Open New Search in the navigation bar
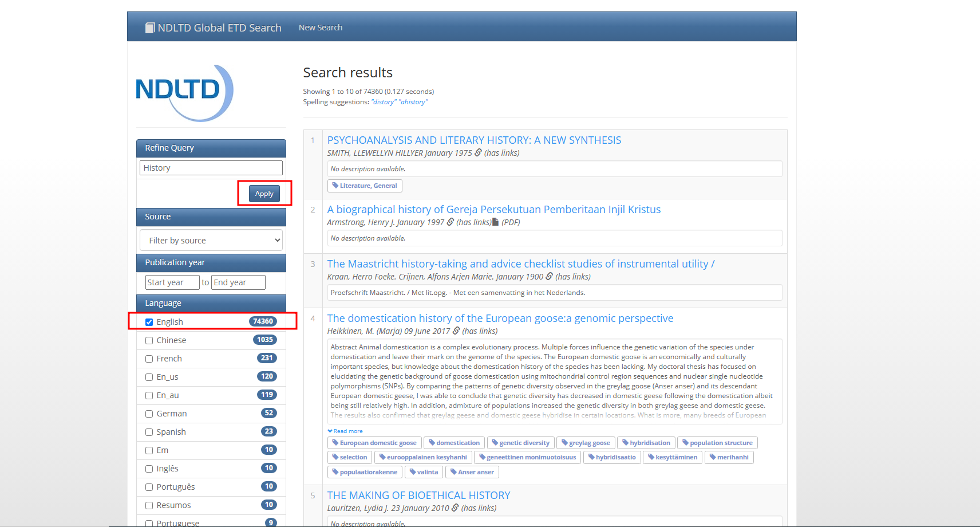This screenshot has height=527, width=980. tap(321, 27)
